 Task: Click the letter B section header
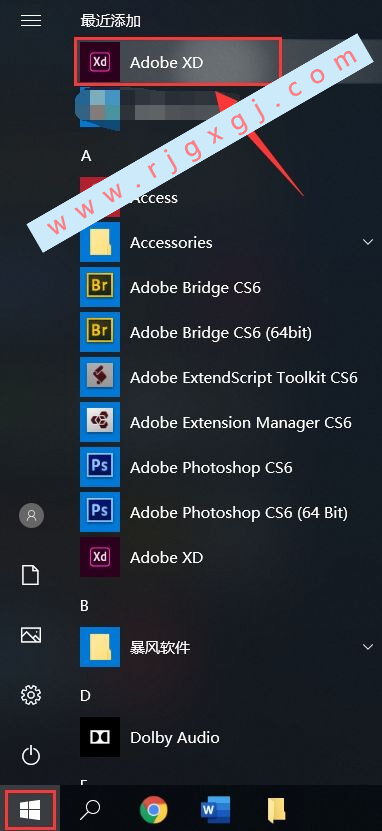85,606
